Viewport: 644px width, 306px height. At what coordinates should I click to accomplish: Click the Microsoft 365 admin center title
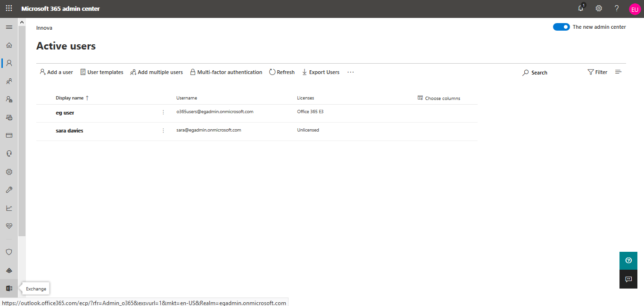tap(60, 8)
